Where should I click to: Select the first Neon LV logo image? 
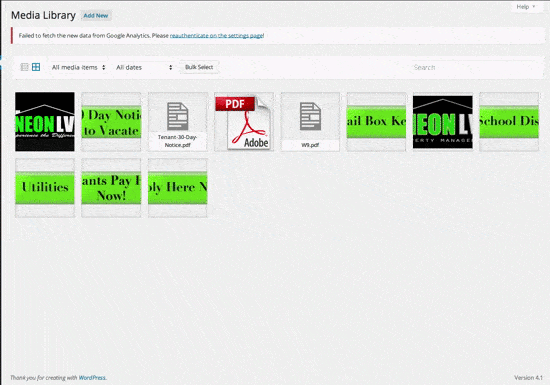[45, 122]
